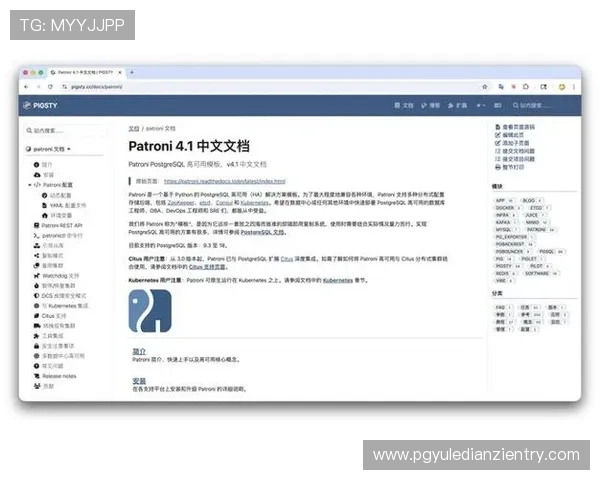Image resolution: width=600 pixels, height=480 pixels.
Task: Select the FAQ category tag
Action: [x=503, y=307]
